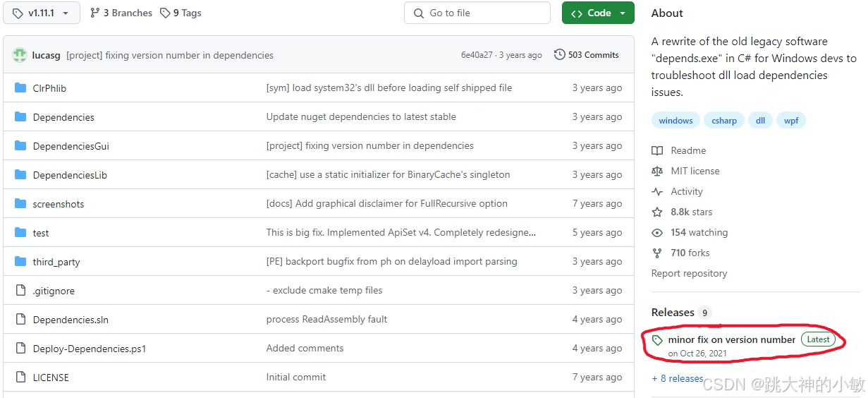This screenshot has height=398, width=868.
Task: Click the third_party folder icon
Action: (x=20, y=262)
